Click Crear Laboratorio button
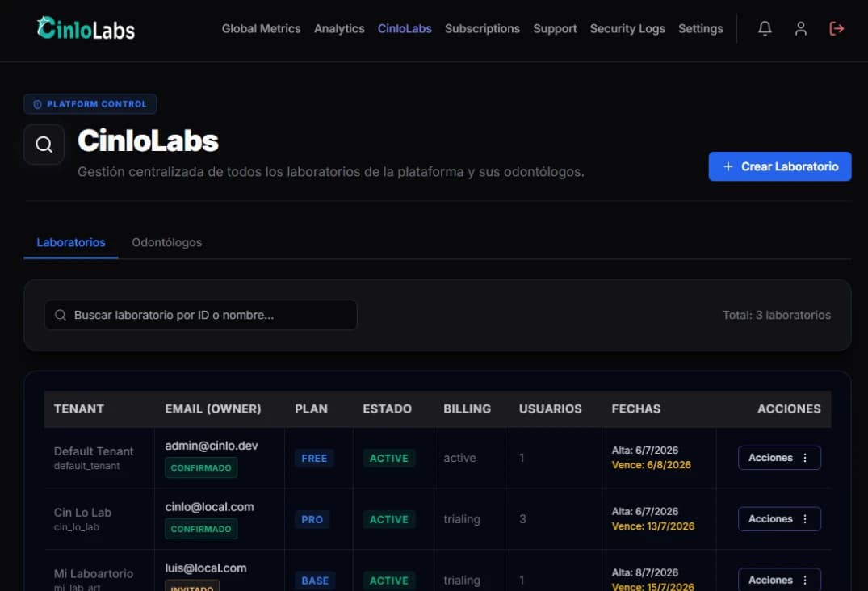This screenshot has height=591, width=868. pos(779,166)
